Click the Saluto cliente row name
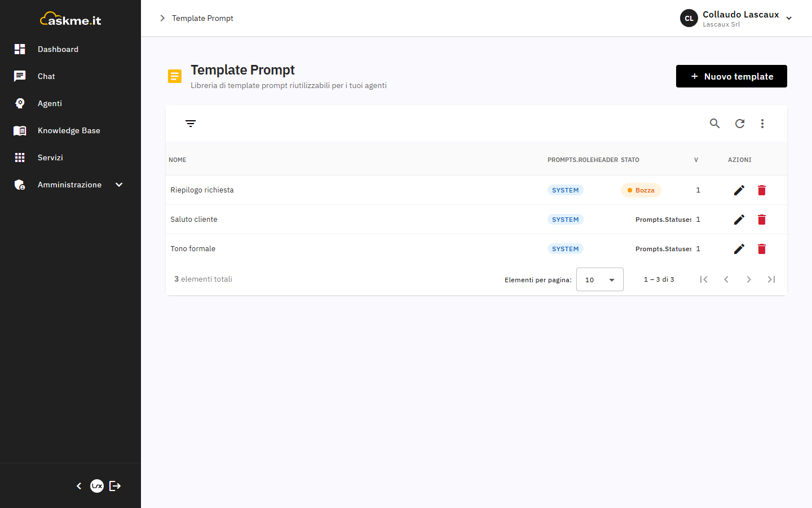 pos(194,220)
